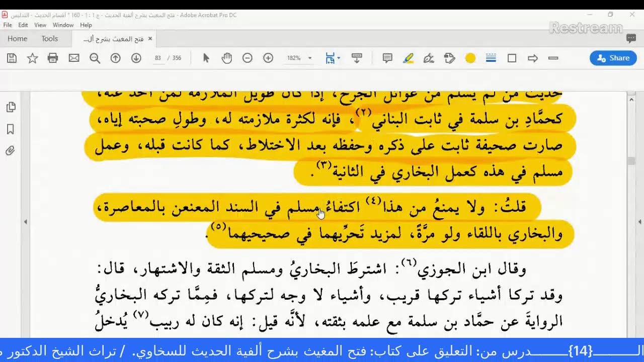The image size is (644, 362).
Task: Go to previous page with up arrow
Action: coord(115,58)
